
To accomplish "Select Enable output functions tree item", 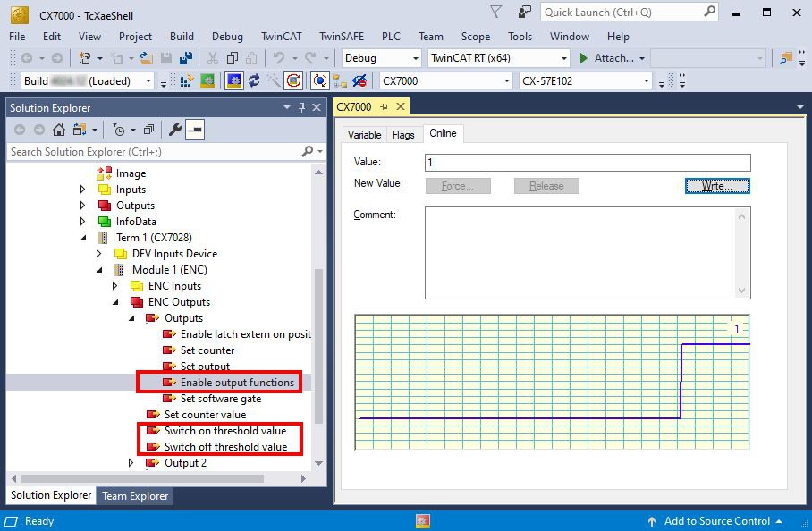I will click(237, 383).
